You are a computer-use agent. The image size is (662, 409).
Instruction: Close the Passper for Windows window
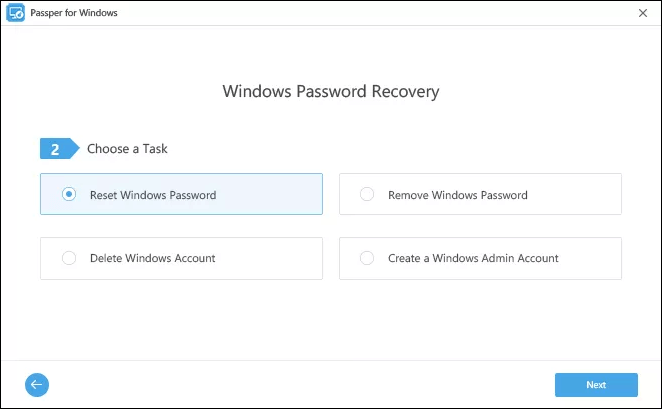pos(641,13)
